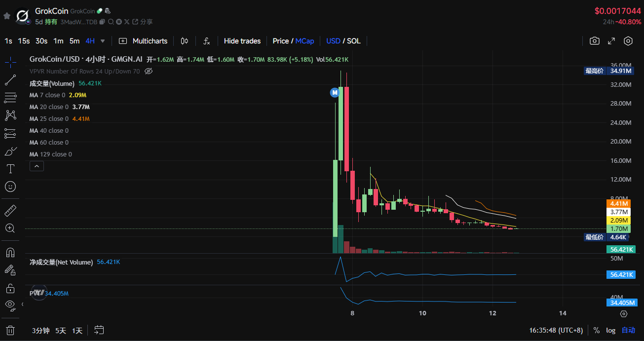Viewport: 644px width, 341px height.
Task: Select the MA 25 close indicator legend
Action: click(49, 118)
